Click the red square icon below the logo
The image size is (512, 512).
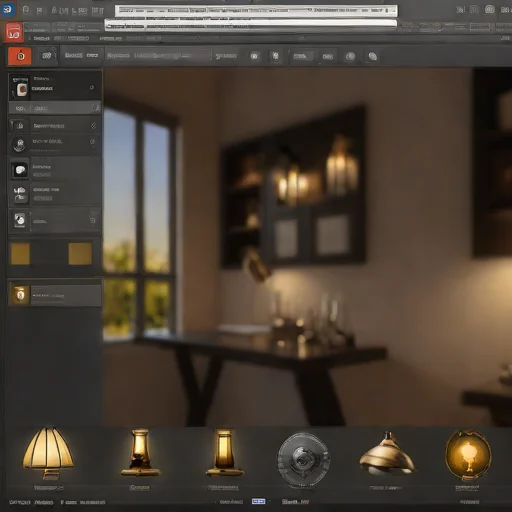[x=14, y=32]
